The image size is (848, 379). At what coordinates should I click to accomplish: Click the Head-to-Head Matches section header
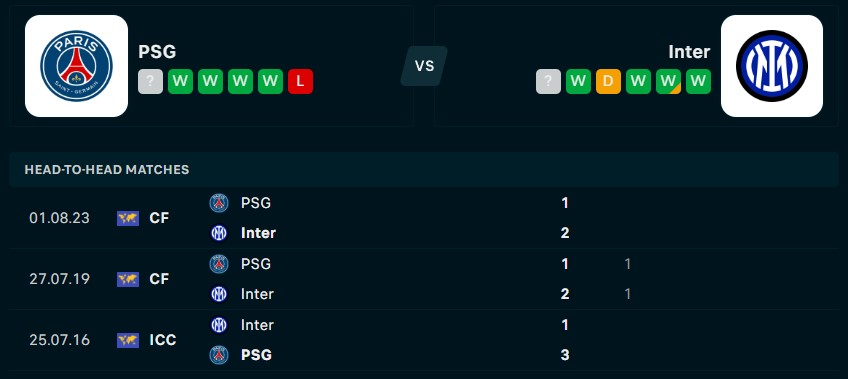pyautogui.click(x=424, y=169)
